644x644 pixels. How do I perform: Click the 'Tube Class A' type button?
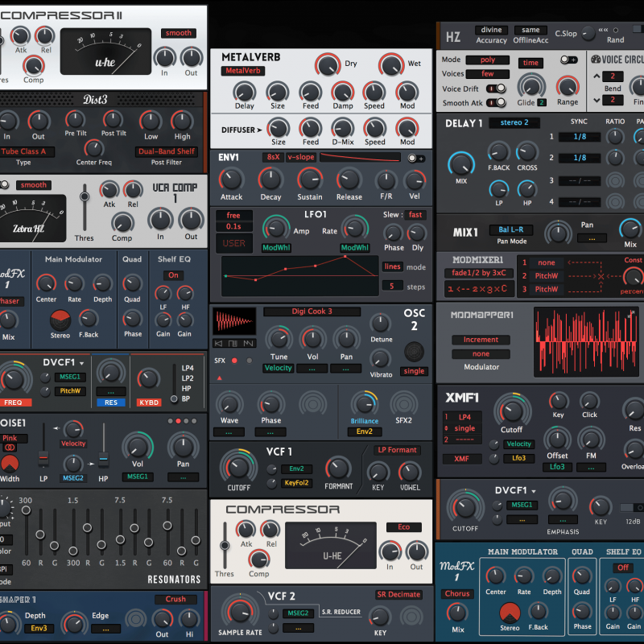pos(24,151)
